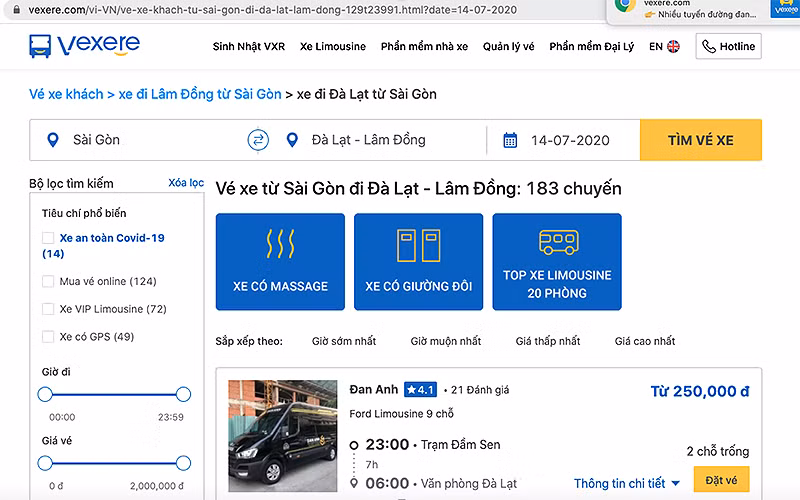Click the Xóa lọc link
This screenshot has width=800, height=500.
pyautogui.click(x=186, y=183)
